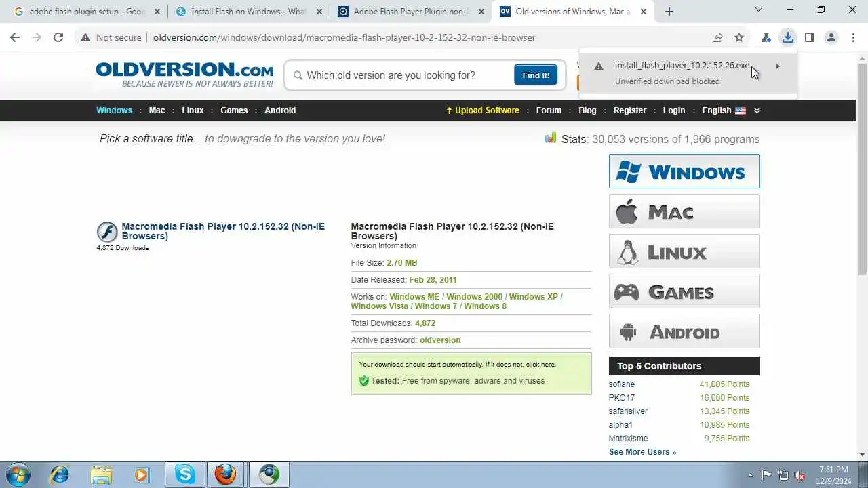The width and height of the screenshot is (868, 488).
Task: Open contributor Matrixisme profile
Action: coord(628,439)
